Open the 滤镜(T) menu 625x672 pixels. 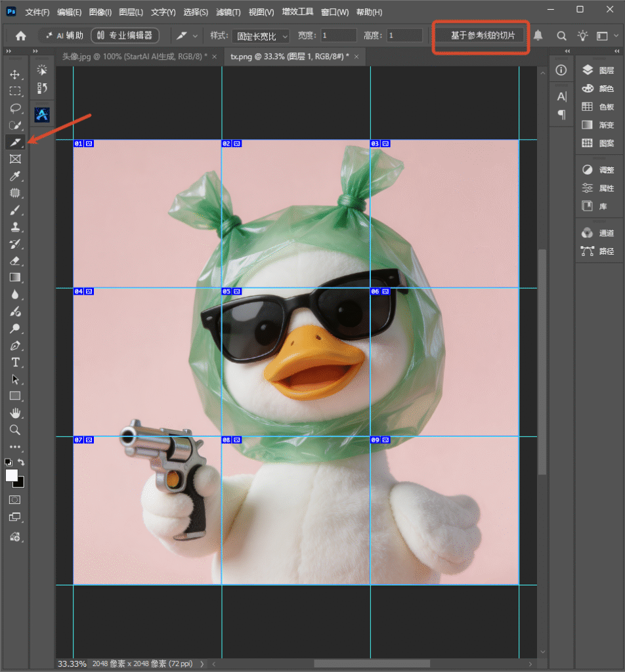coord(228,12)
